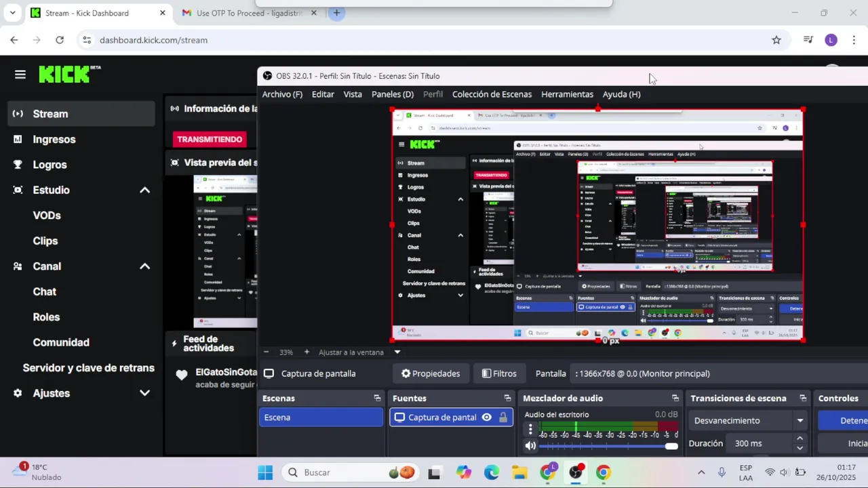Pop out the Fuentes dock
This screenshot has height=488, width=868.
(x=507, y=399)
